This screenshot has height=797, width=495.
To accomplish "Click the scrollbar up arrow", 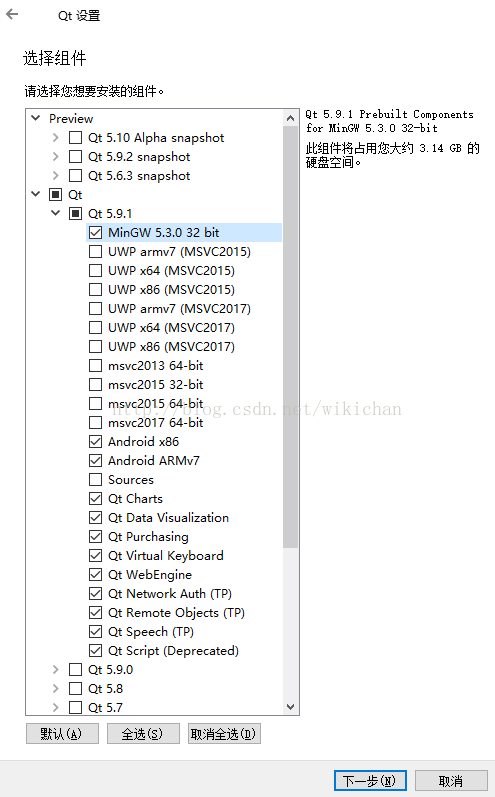I will tap(291, 118).
